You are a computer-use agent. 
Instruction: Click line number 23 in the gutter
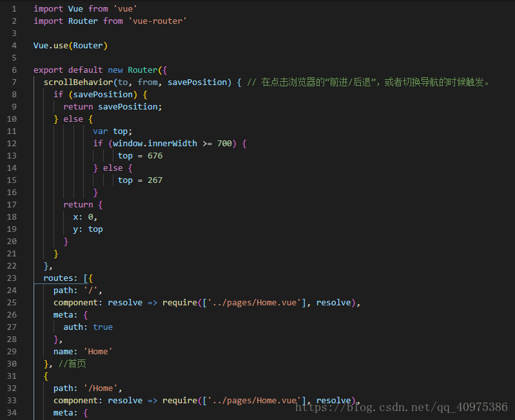[x=12, y=278]
